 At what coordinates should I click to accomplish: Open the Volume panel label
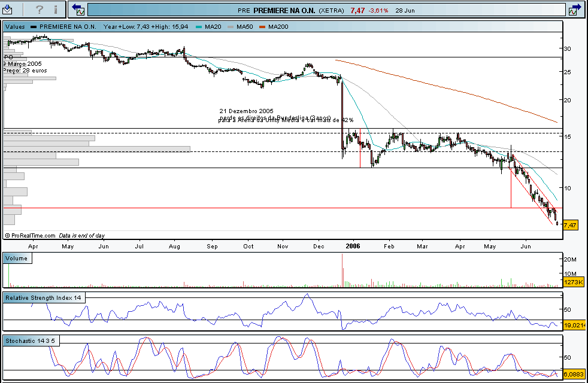pos(16,259)
